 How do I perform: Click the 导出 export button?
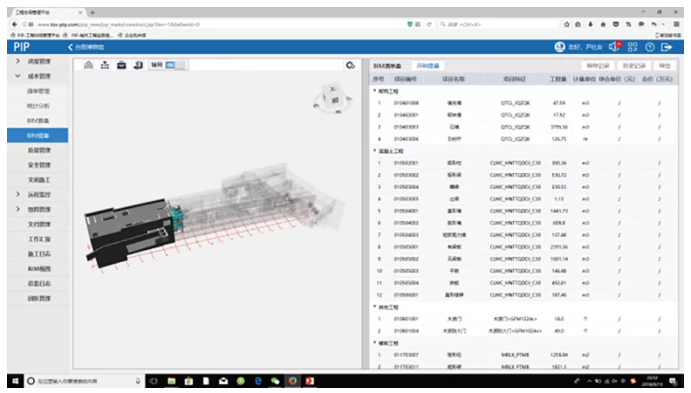pos(665,66)
